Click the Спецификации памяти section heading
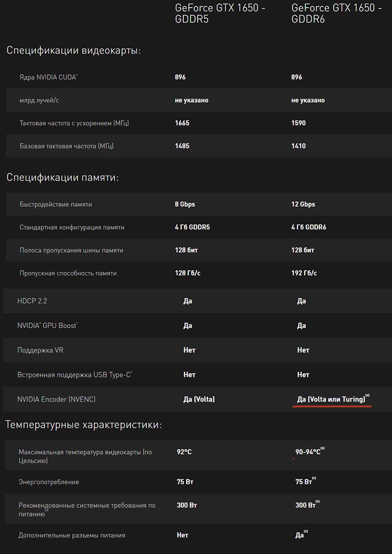 point(63,177)
